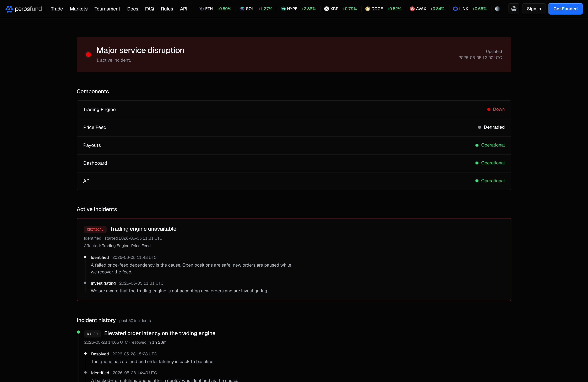Image resolution: width=588 pixels, height=382 pixels.
Task: Click the perpsfund logo
Action: pyautogui.click(x=24, y=9)
